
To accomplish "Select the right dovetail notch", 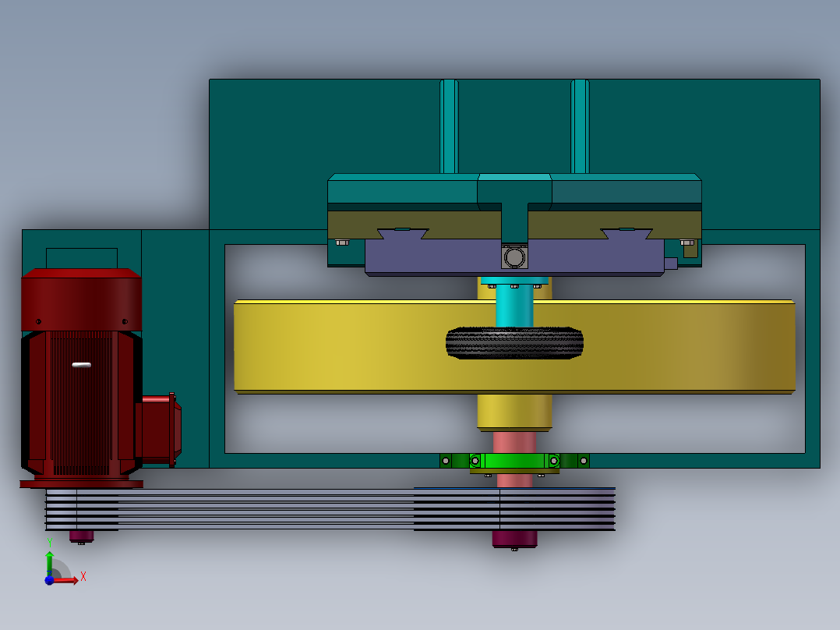I will pos(626,233).
